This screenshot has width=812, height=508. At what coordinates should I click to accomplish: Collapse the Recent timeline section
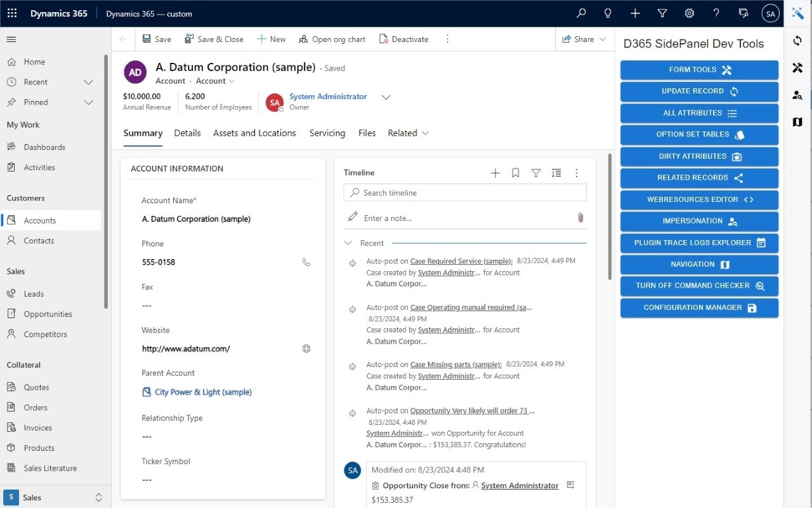coord(348,243)
